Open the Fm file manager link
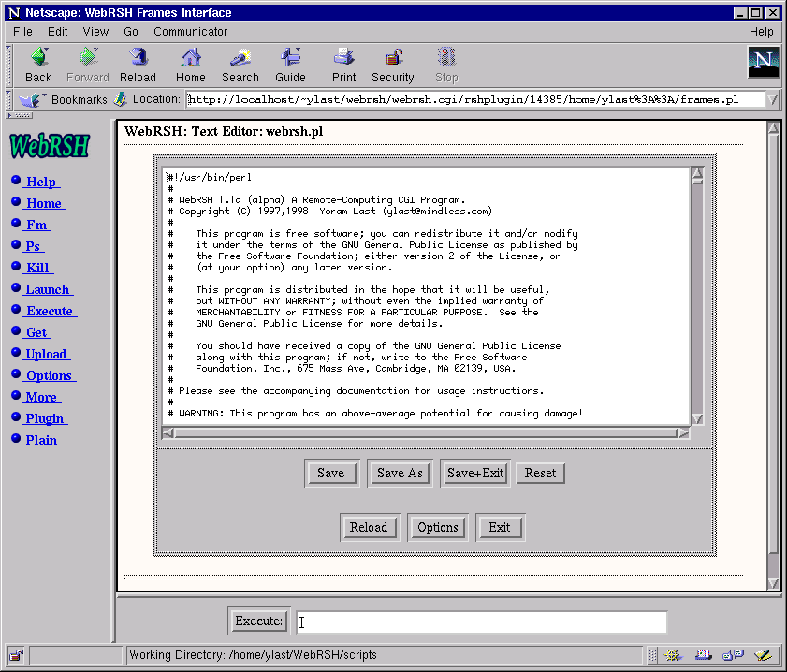Viewport: 787px width, 672px height. coord(36,225)
